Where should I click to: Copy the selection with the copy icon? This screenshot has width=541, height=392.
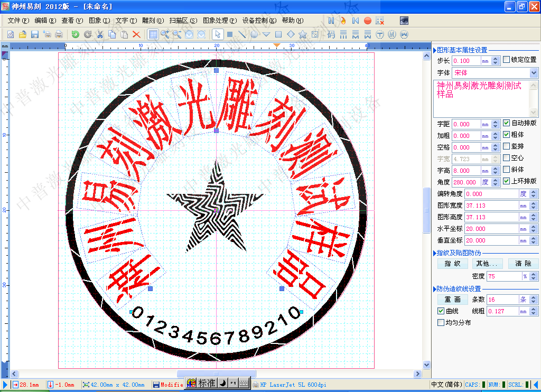click(x=112, y=34)
